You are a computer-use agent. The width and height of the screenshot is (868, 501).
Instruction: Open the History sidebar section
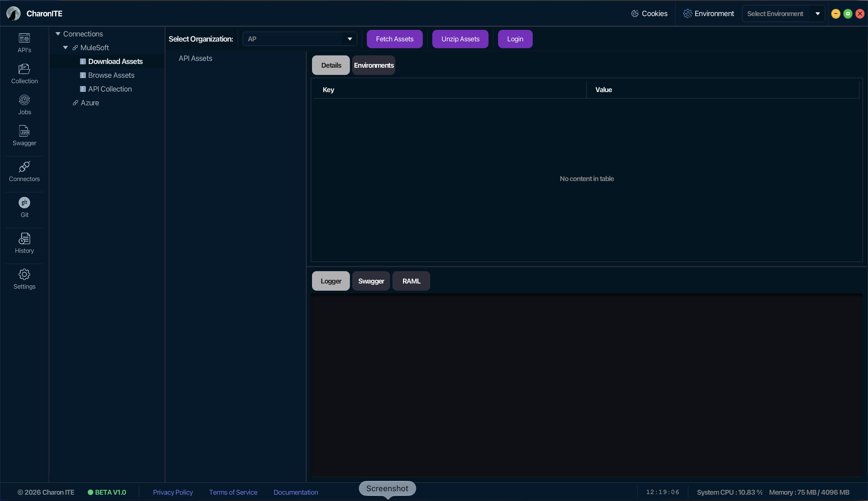click(24, 243)
